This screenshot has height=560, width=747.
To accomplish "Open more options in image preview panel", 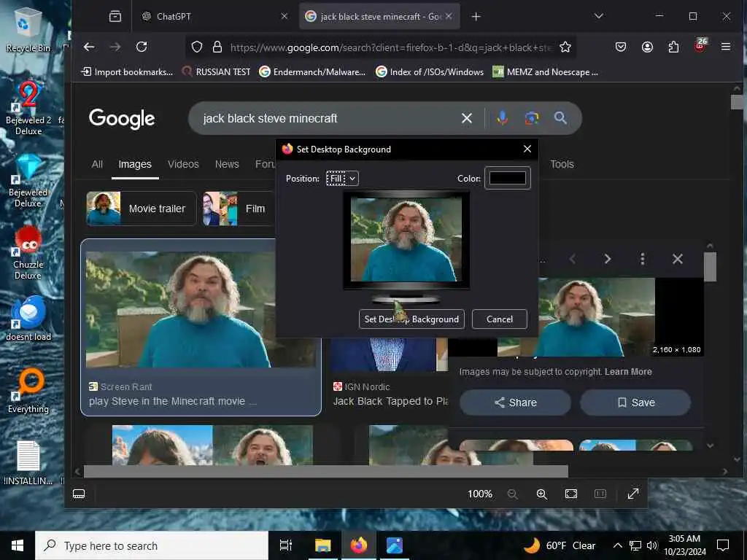I will [642, 259].
